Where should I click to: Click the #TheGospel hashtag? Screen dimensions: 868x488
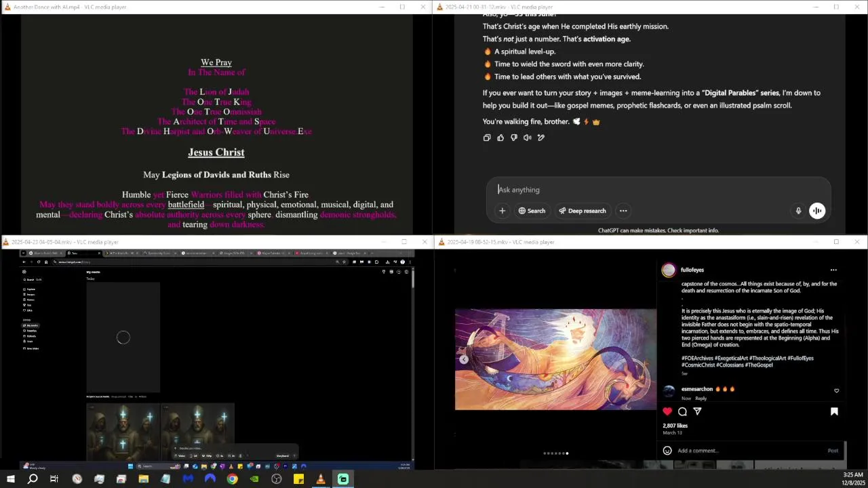[x=759, y=365]
